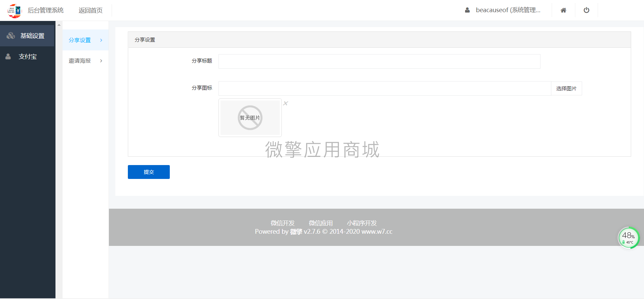The height and width of the screenshot is (299, 644).
Task: Click the cubes icon next to 基础设置
Action: 11,36
